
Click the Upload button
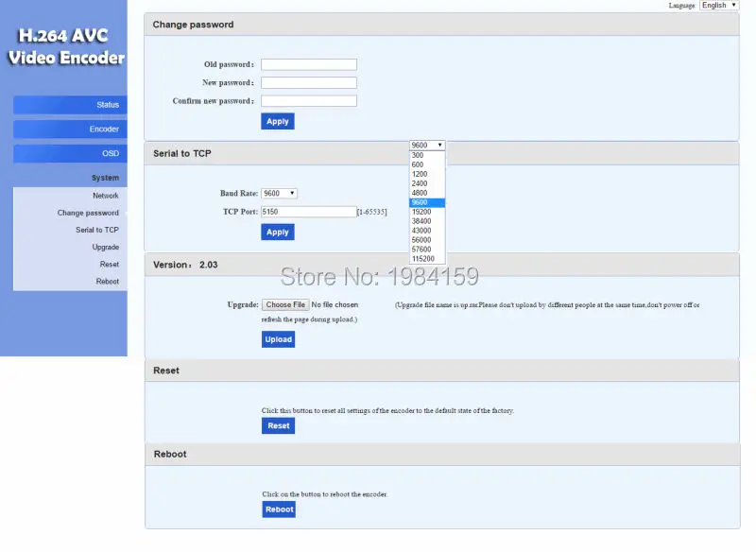pos(278,339)
